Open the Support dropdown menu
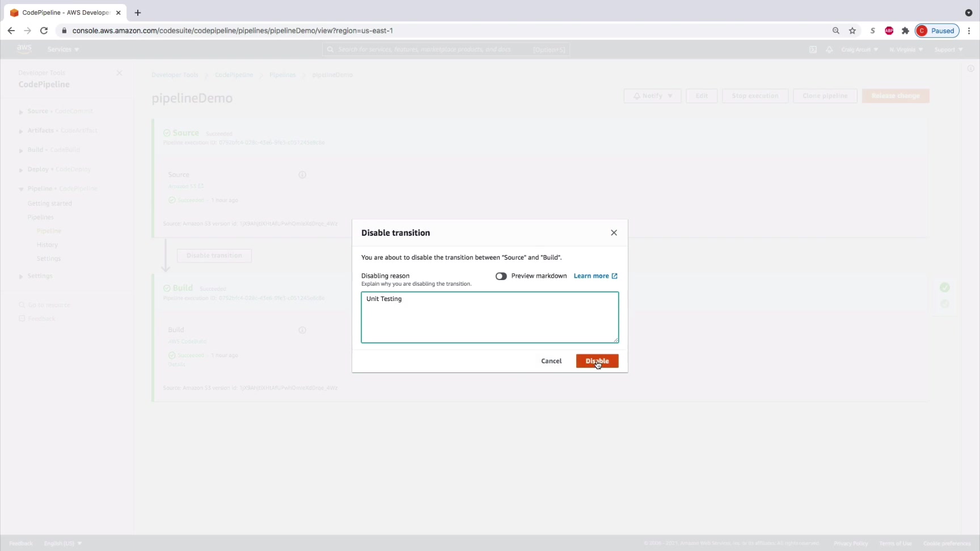This screenshot has height=551, width=980. click(x=948, y=49)
